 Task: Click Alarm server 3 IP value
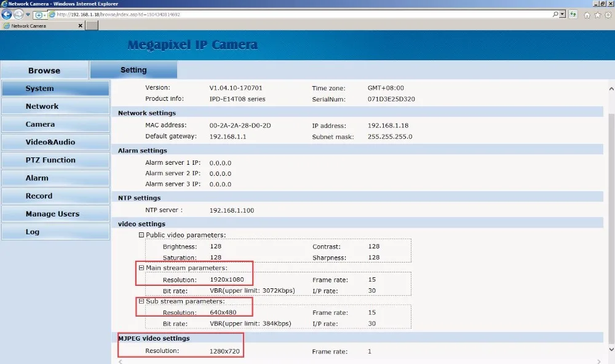point(220,184)
